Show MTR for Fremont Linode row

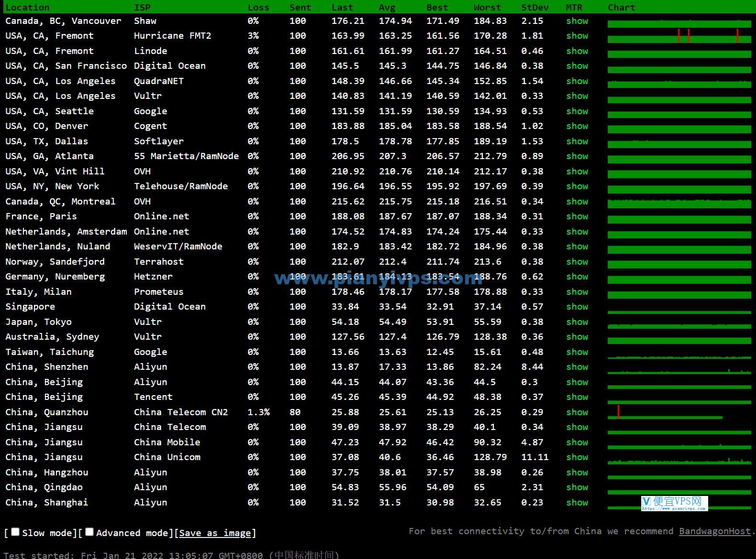(577, 51)
